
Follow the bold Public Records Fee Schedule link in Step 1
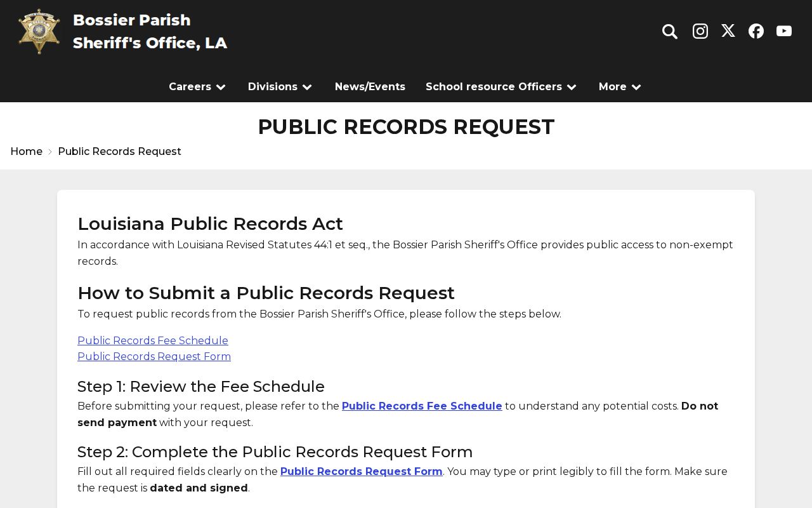(422, 406)
